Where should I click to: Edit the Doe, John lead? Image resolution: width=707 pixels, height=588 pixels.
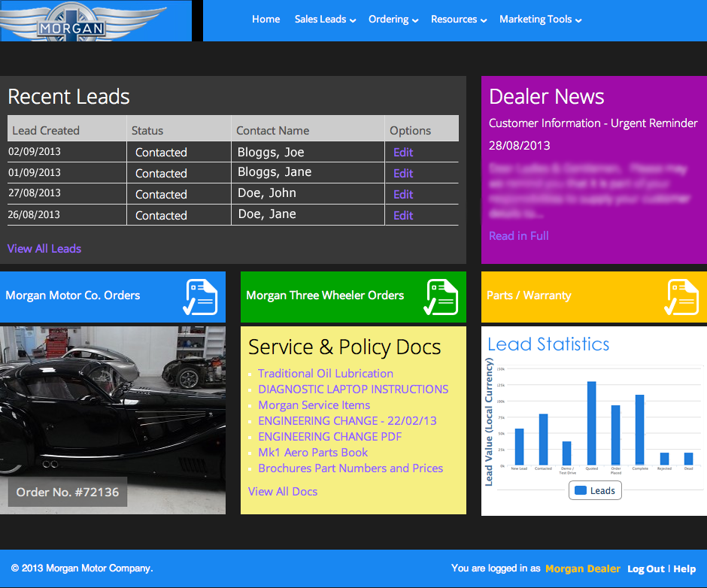[x=403, y=194]
